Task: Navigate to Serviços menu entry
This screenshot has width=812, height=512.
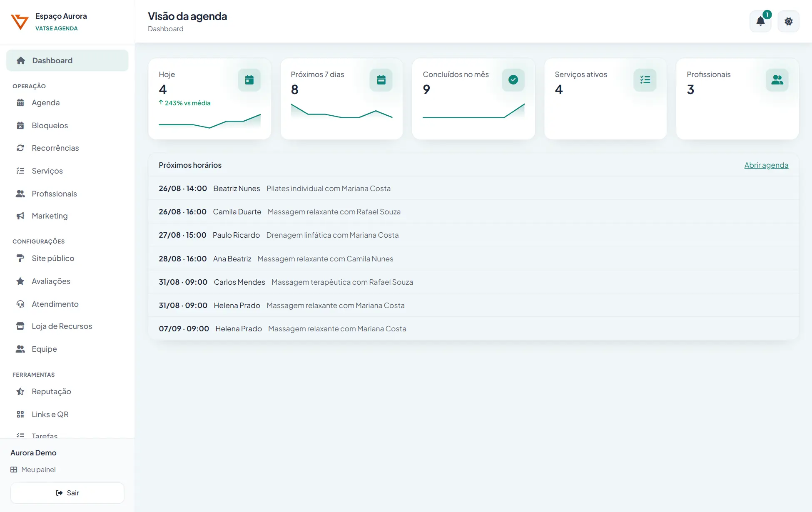Action: 67,171
